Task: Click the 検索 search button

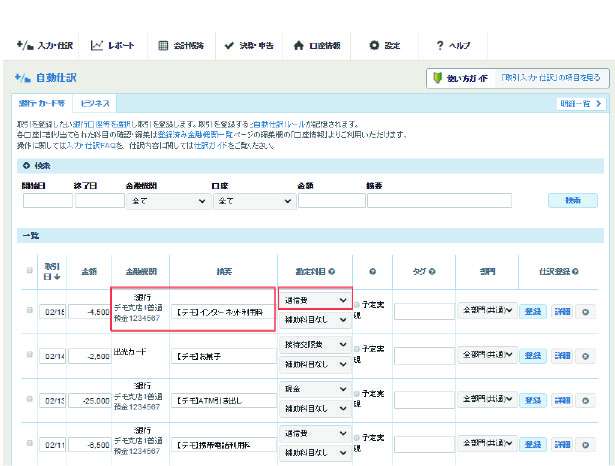Action: click(x=573, y=200)
